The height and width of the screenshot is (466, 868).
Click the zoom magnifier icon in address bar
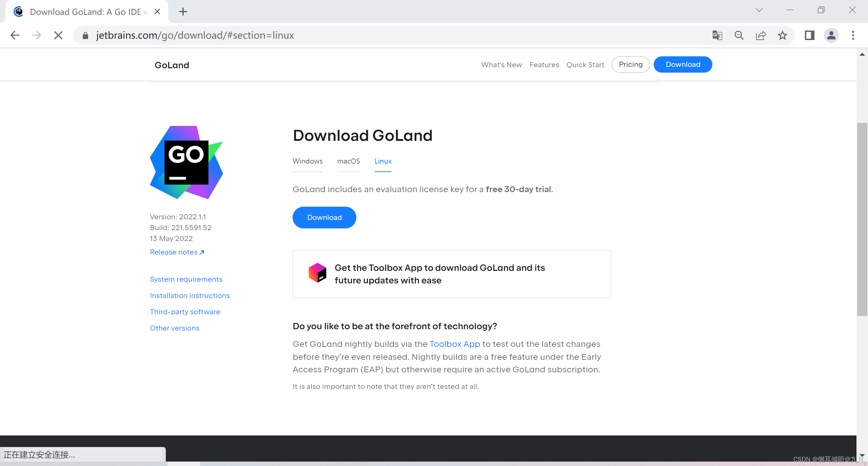point(739,35)
